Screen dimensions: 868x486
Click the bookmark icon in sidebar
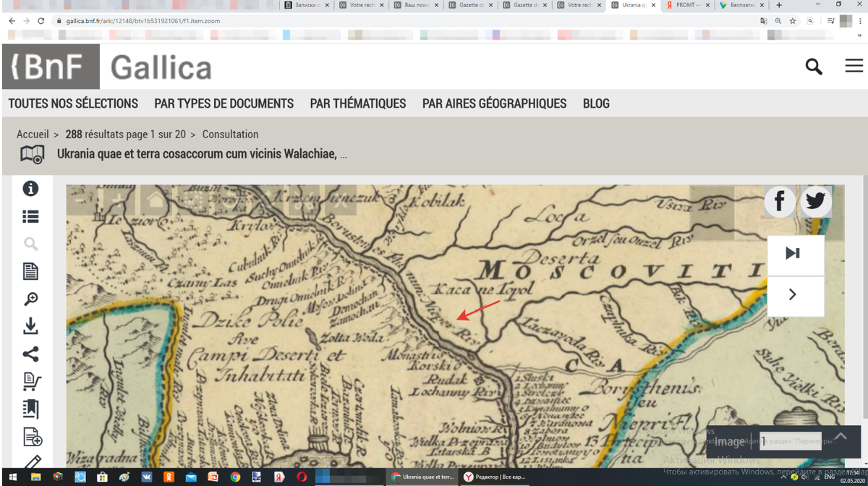pos(30,409)
